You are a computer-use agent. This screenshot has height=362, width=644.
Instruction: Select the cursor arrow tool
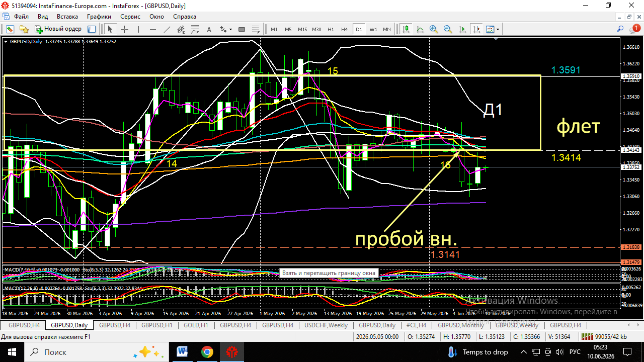point(110,29)
